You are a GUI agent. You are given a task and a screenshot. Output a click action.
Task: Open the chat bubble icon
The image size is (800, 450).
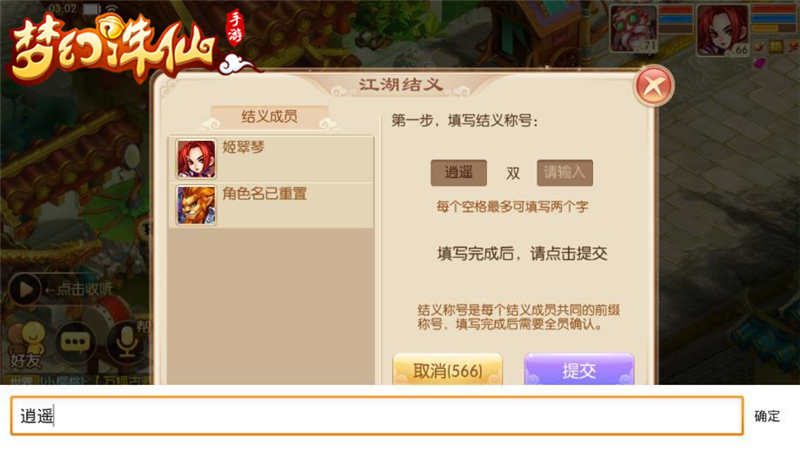point(76,342)
